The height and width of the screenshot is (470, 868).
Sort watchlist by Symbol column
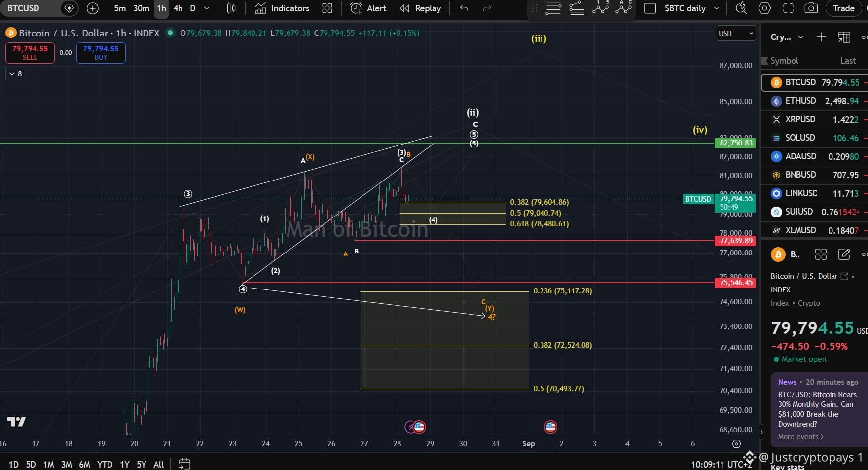coord(784,61)
